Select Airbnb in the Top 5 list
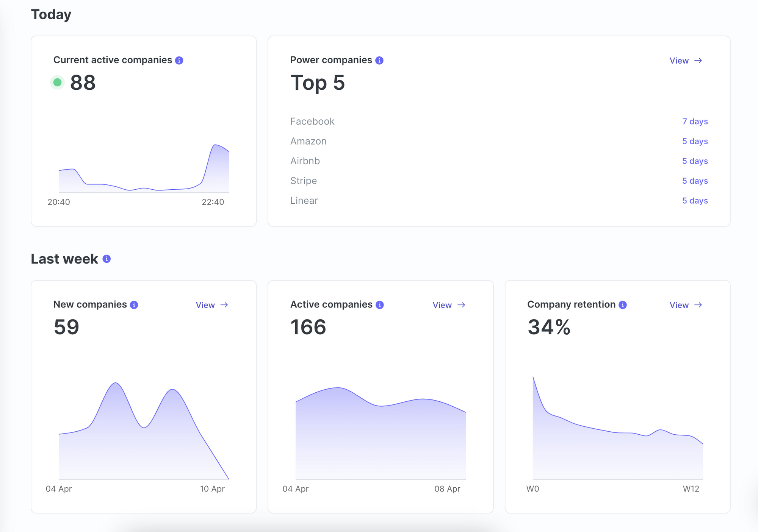The width and height of the screenshot is (758, 532). (x=305, y=161)
